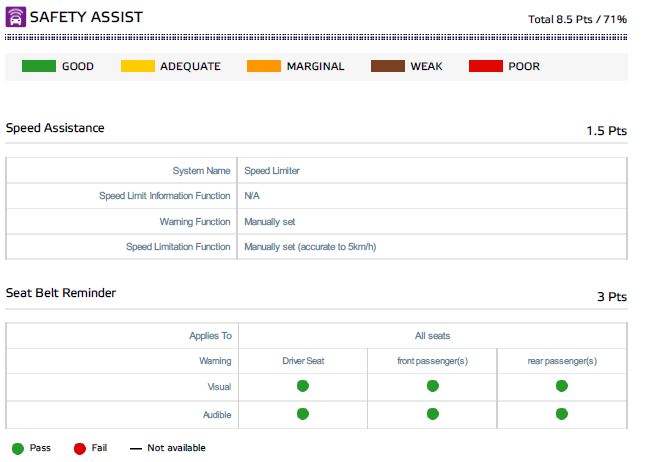Select the orange MARGINAL color swatch
This screenshot has height=462, width=646.
(262, 67)
